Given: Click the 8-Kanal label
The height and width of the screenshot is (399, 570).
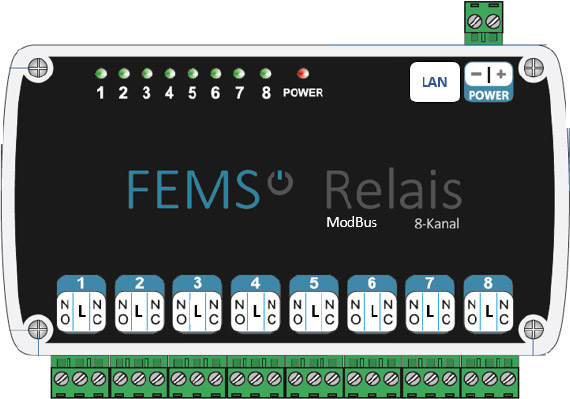Looking at the screenshot, I should pos(437,223).
